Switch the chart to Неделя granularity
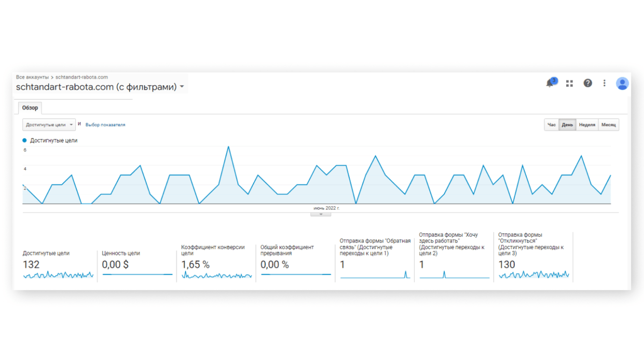This screenshot has width=644, height=363. coord(587,125)
